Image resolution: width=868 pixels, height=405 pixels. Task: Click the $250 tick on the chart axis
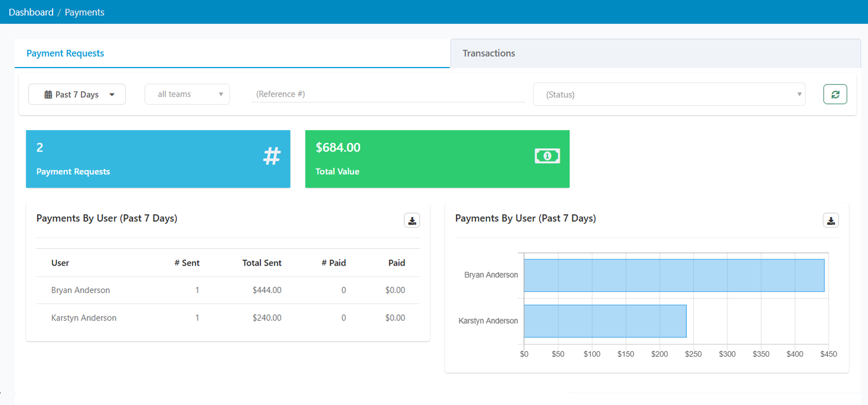pyautogui.click(x=693, y=354)
